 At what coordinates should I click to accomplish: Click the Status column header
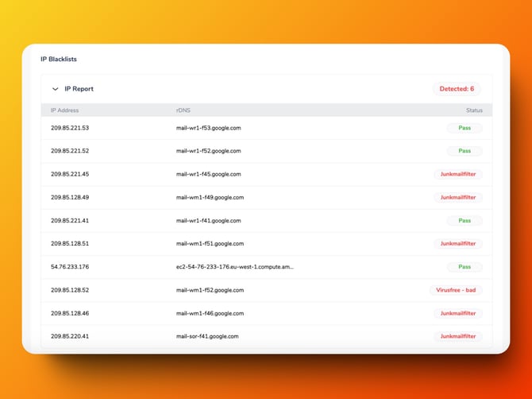(474, 110)
